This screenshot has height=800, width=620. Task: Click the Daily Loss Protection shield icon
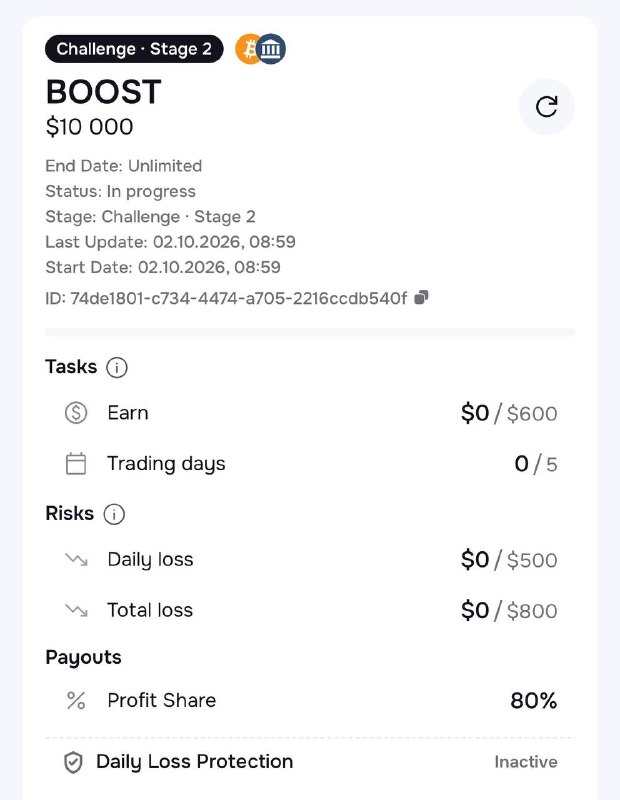pos(73,762)
